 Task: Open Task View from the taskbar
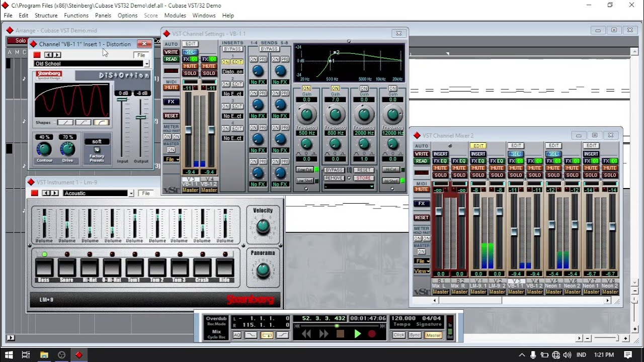pos(26,355)
